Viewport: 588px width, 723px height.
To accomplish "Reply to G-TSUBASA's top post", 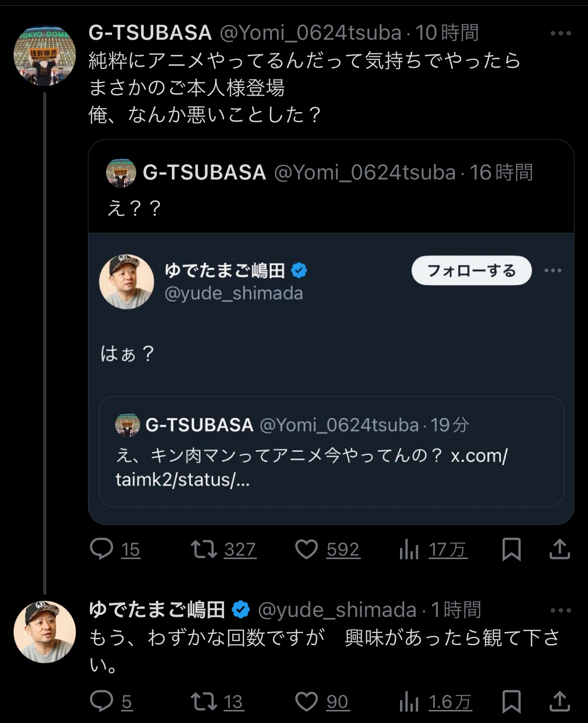I will (x=102, y=549).
